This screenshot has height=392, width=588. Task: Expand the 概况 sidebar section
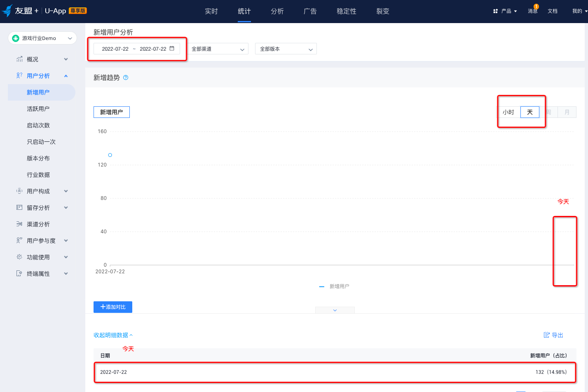[x=66, y=59]
